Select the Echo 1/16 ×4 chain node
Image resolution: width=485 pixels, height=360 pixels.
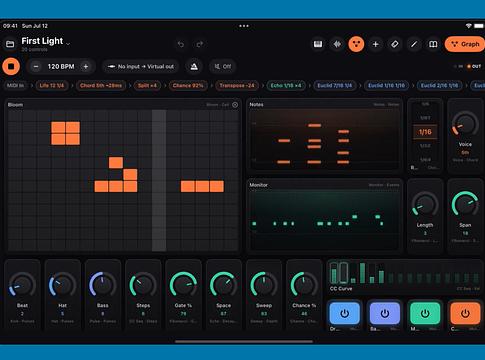[x=286, y=86]
